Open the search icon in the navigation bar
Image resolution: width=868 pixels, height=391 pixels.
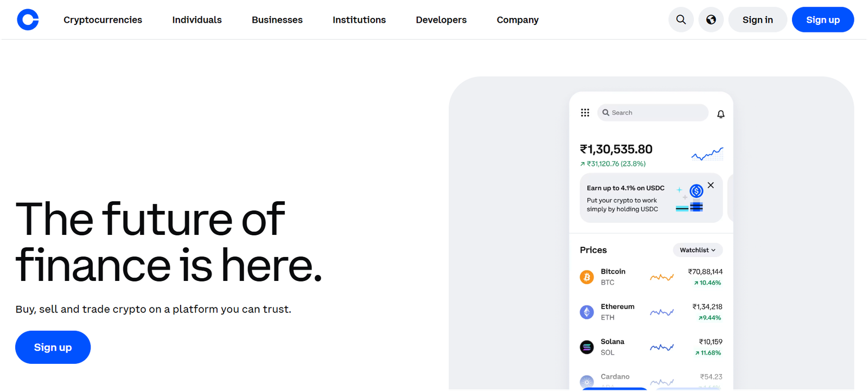[x=681, y=20]
